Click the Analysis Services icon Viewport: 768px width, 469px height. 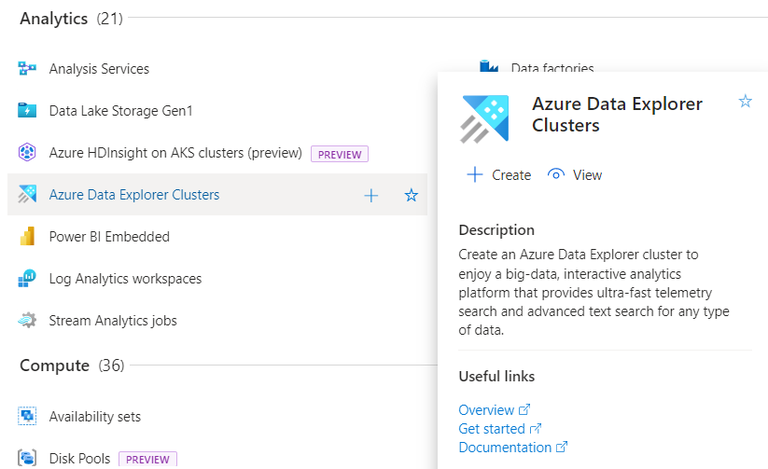click(x=27, y=69)
